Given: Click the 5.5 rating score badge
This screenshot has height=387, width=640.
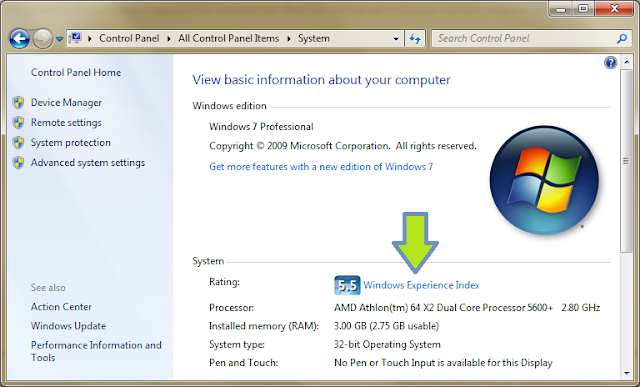Looking at the screenshot, I should pyautogui.click(x=347, y=285).
